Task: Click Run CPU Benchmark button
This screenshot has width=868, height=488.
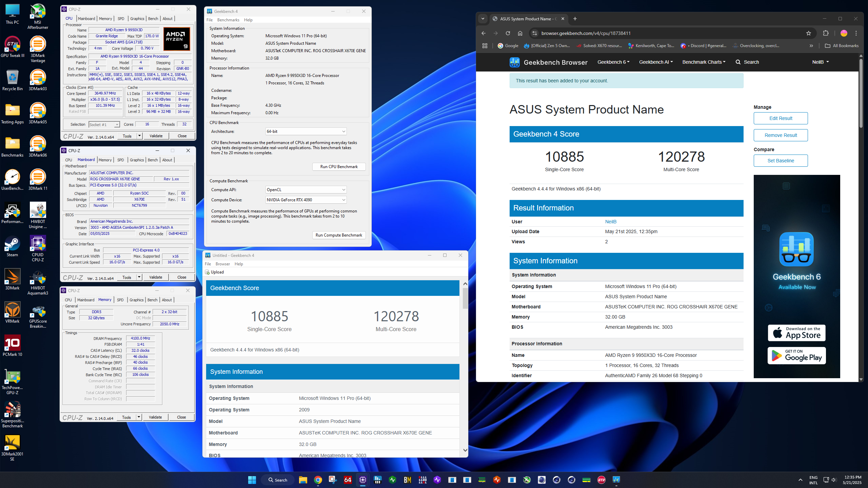Action: pyautogui.click(x=339, y=166)
